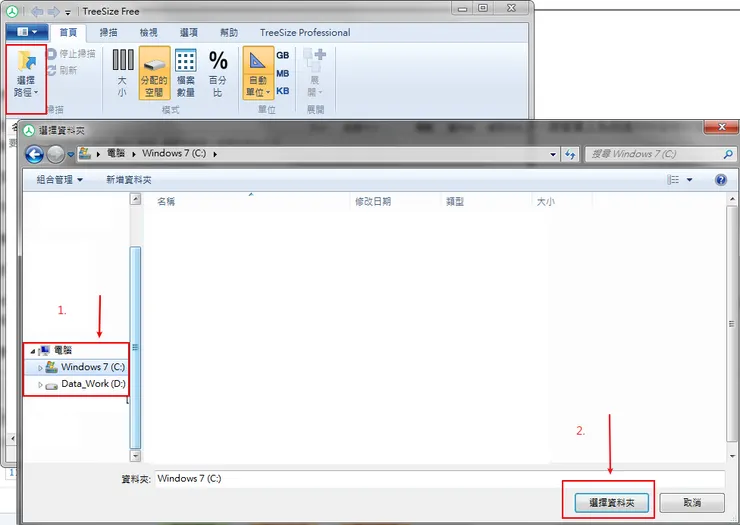Open the 選擇路徑 folder picker in TreeSize
The height and width of the screenshot is (525, 740).
tap(26, 74)
